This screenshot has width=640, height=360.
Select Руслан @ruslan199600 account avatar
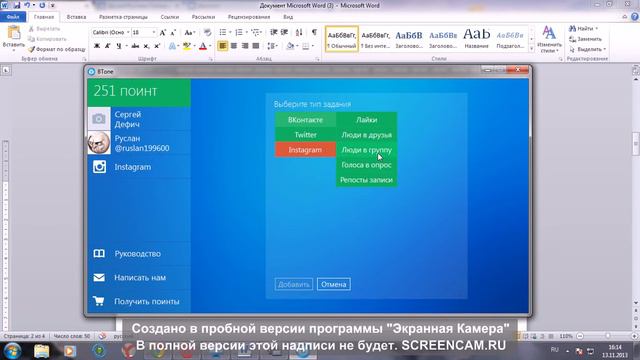[x=99, y=143]
